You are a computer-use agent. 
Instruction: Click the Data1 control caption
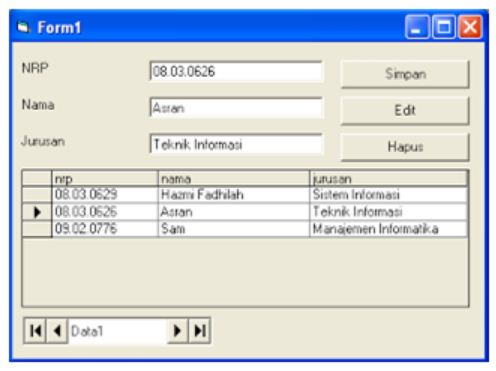tap(87, 331)
